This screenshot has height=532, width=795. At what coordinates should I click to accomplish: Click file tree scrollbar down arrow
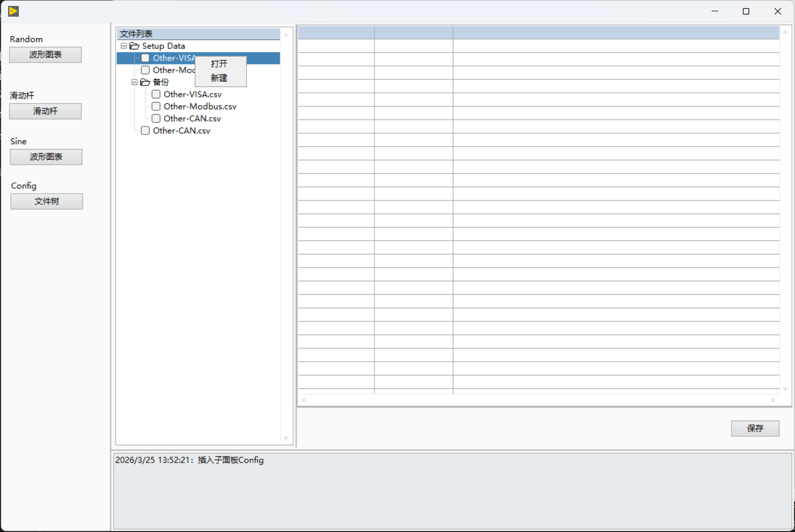pos(286,439)
